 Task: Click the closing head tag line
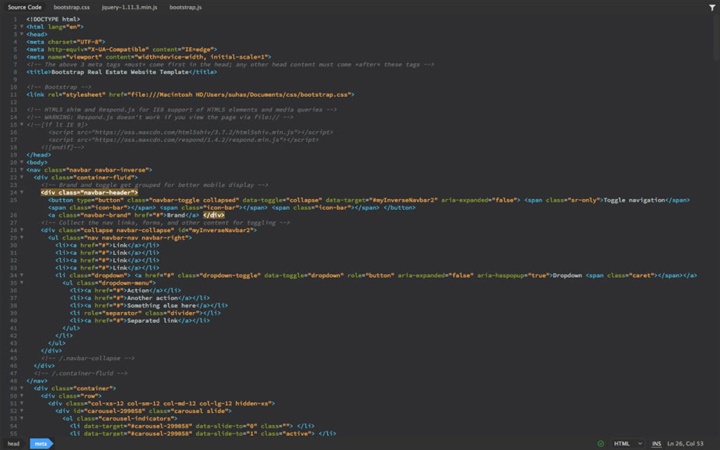(x=39, y=155)
